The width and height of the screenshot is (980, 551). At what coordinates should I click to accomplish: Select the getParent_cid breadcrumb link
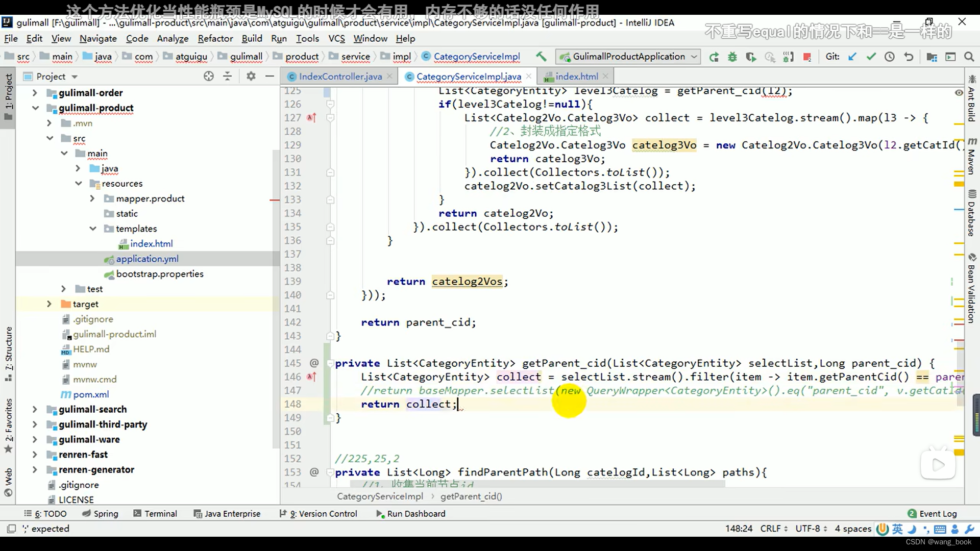tap(471, 496)
